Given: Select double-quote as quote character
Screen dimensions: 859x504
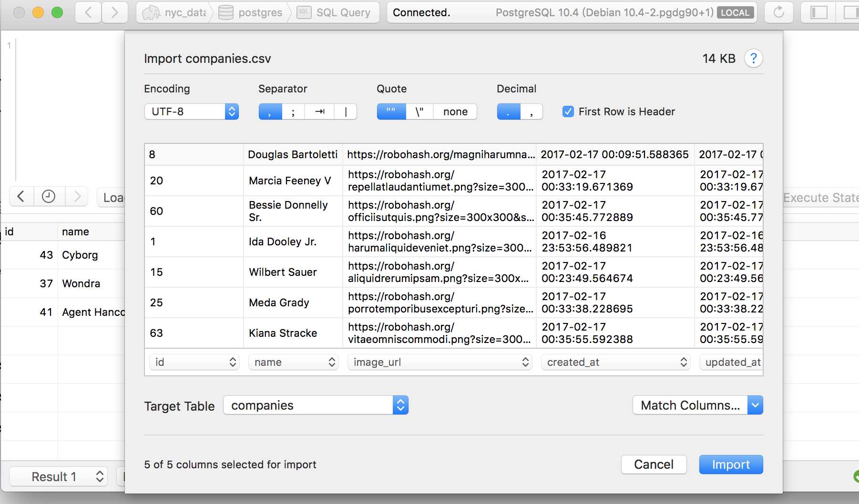Looking at the screenshot, I should click(x=391, y=112).
